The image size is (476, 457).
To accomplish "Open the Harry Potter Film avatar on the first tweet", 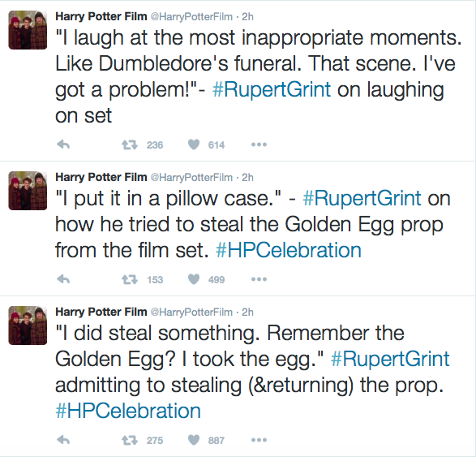I will [28, 30].
